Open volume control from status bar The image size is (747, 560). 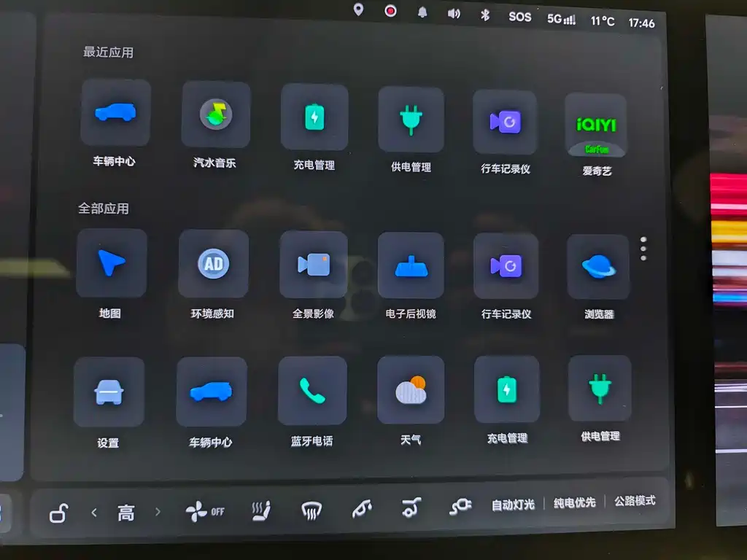point(454,13)
